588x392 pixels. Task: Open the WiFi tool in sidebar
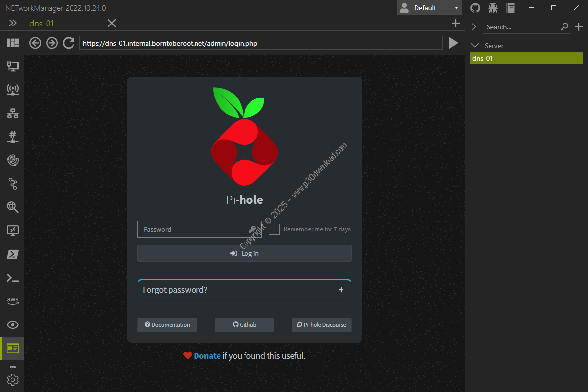coord(12,89)
